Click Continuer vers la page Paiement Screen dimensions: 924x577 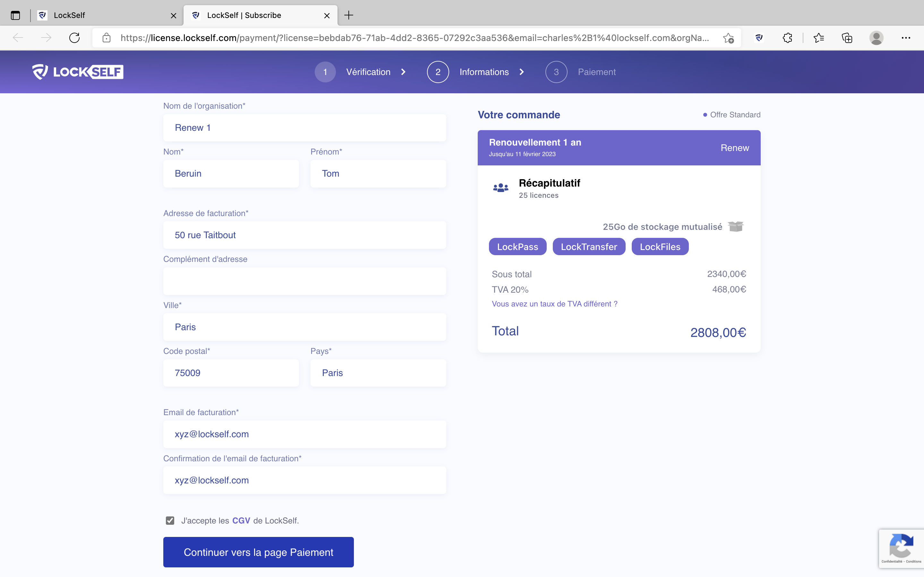[x=259, y=552]
